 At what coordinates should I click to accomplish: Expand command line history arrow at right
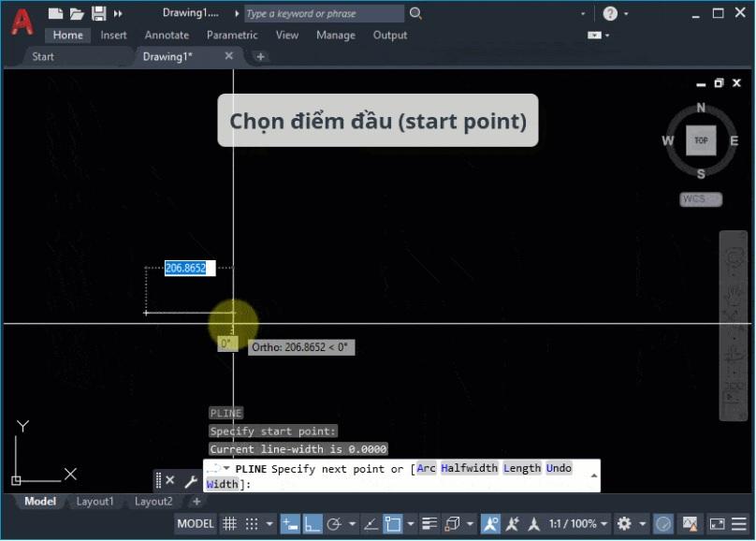(x=593, y=475)
